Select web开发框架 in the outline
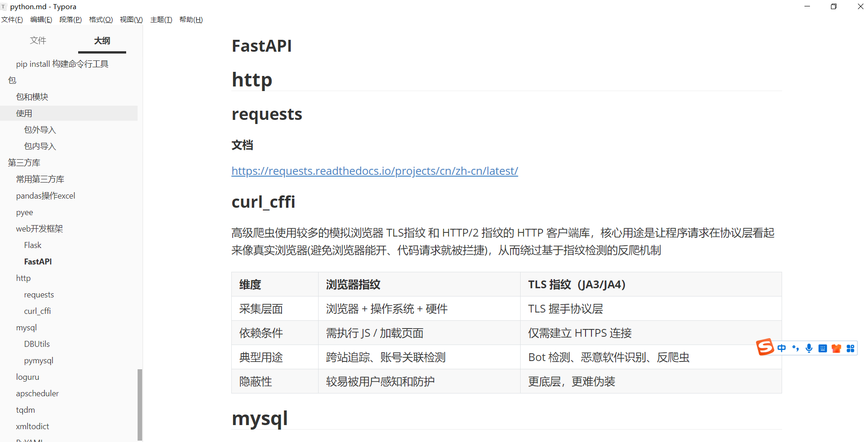Screen dimensions: 868x442 pos(39,229)
